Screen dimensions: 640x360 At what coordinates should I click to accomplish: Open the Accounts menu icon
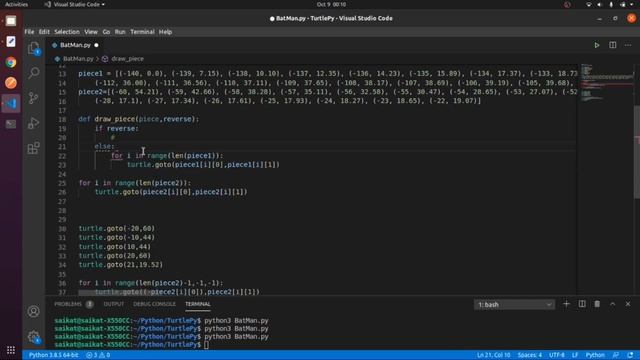33,311
